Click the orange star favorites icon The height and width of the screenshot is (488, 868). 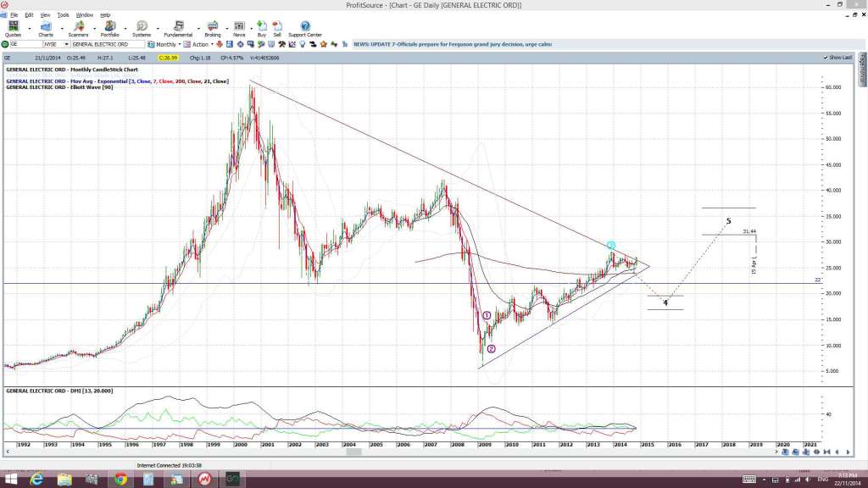(323, 44)
